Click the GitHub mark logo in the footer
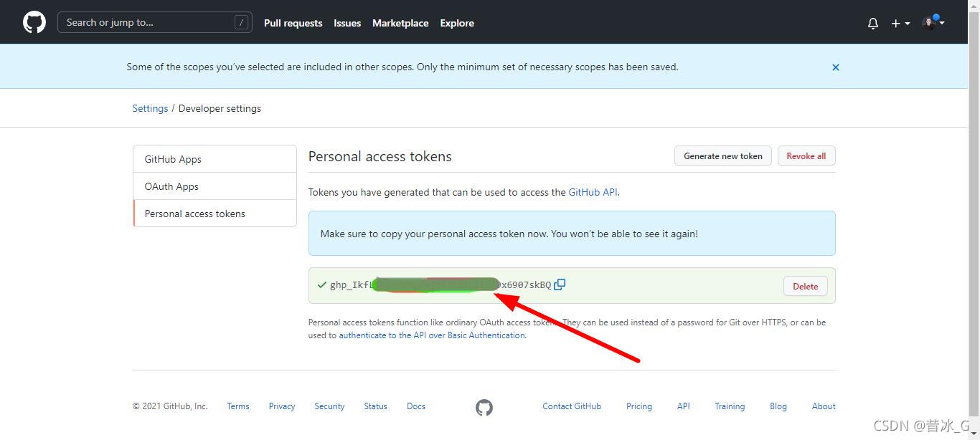Viewport: 980px width, 440px height. click(484, 407)
